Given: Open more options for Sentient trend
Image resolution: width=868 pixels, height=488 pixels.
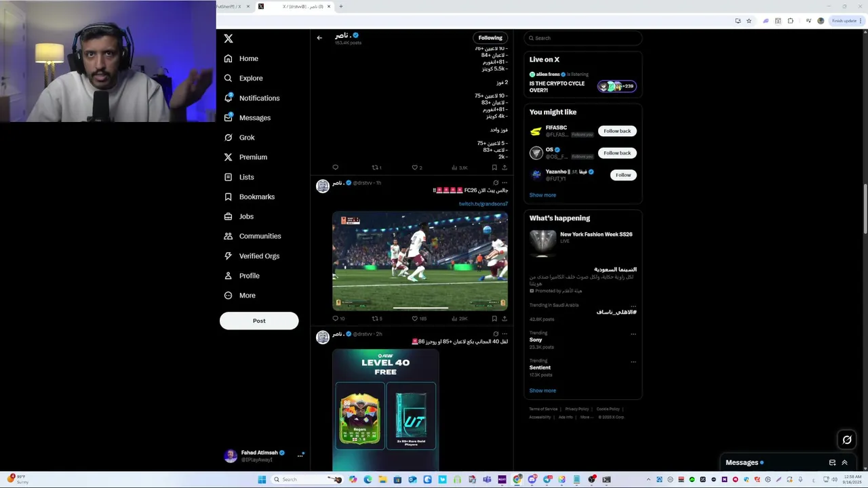Looking at the screenshot, I should pos(633,362).
